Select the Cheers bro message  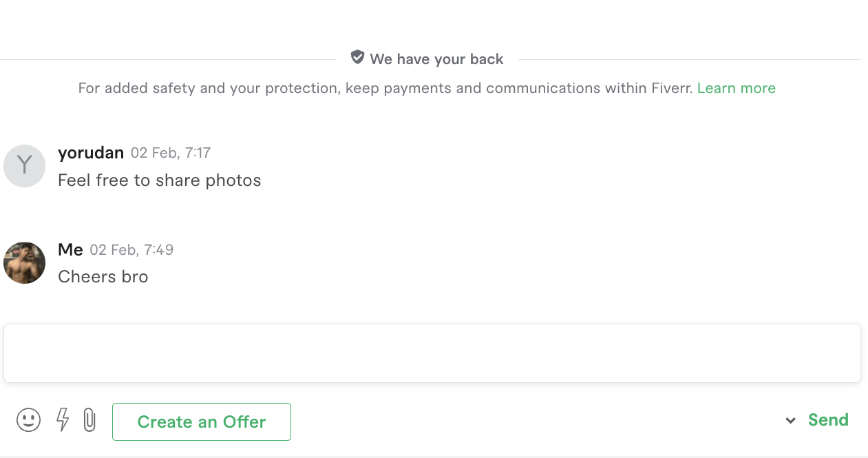(x=103, y=277)
